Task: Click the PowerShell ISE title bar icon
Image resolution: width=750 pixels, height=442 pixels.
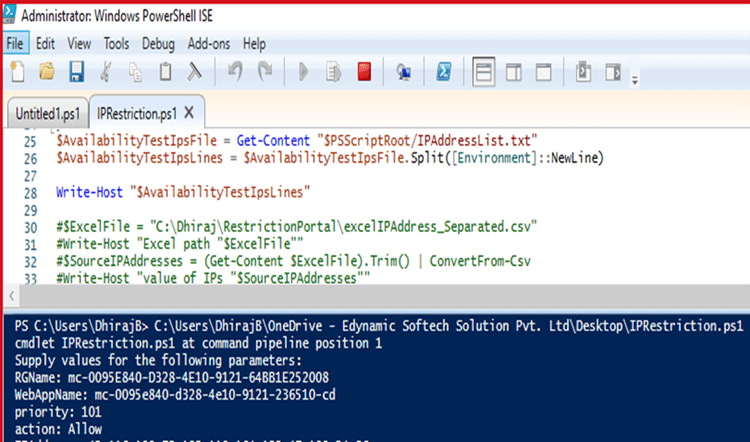Action: pos(9,13)
